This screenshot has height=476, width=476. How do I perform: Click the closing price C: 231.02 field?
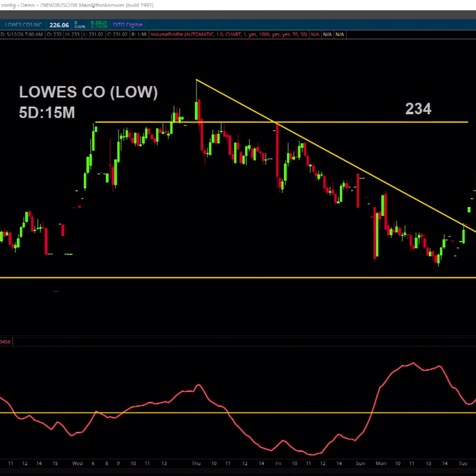117,34
